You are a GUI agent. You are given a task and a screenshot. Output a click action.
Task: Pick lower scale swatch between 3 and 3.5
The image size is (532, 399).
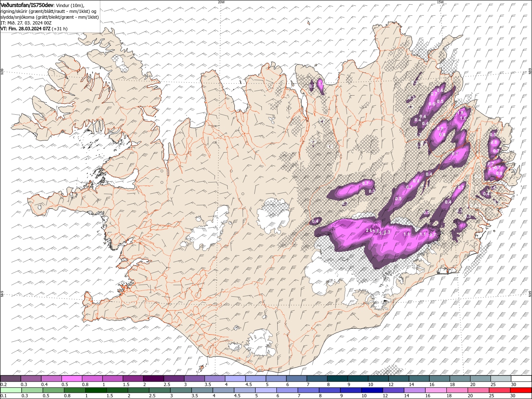[181, 390]
